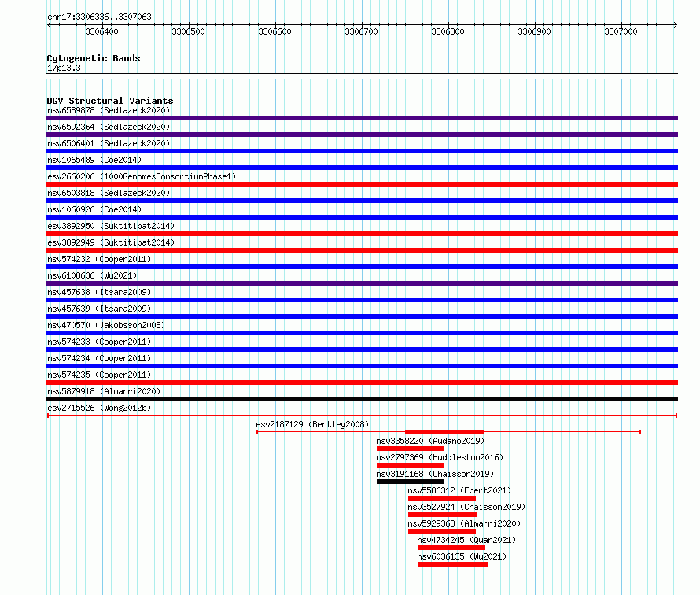This screenshot has width=700, height=595.
Task: Select esv2187129 (Bentley2008) label
Action: (312, 424)
